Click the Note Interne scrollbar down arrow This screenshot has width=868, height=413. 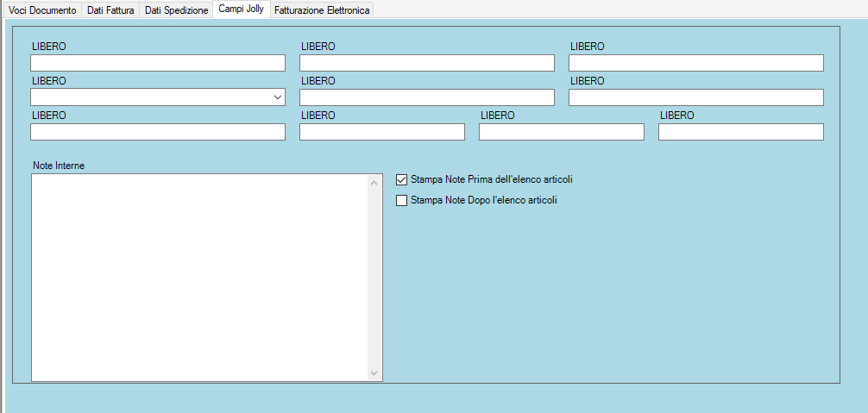tap(374, 372)
